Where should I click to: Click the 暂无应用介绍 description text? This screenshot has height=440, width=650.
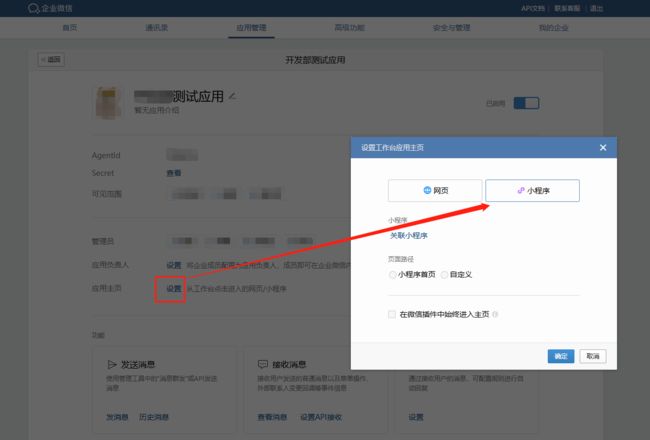coord(156,110)
